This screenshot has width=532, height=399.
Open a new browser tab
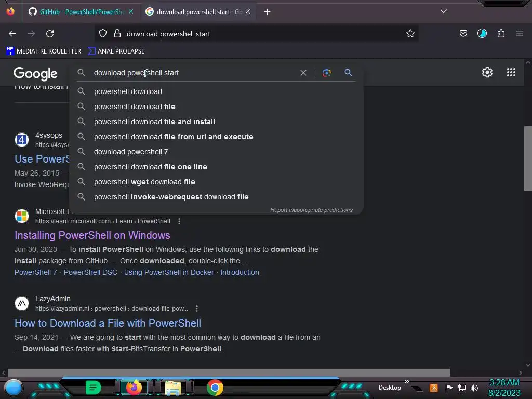268,12
